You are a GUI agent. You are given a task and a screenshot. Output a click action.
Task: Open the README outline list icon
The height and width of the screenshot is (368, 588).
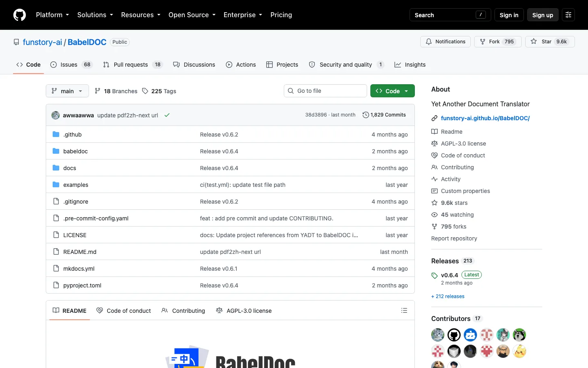pos(404,311)
